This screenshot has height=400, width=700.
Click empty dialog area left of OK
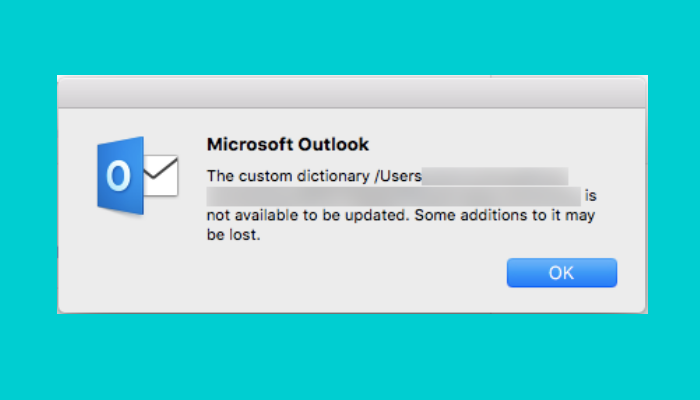click(350, 275)
